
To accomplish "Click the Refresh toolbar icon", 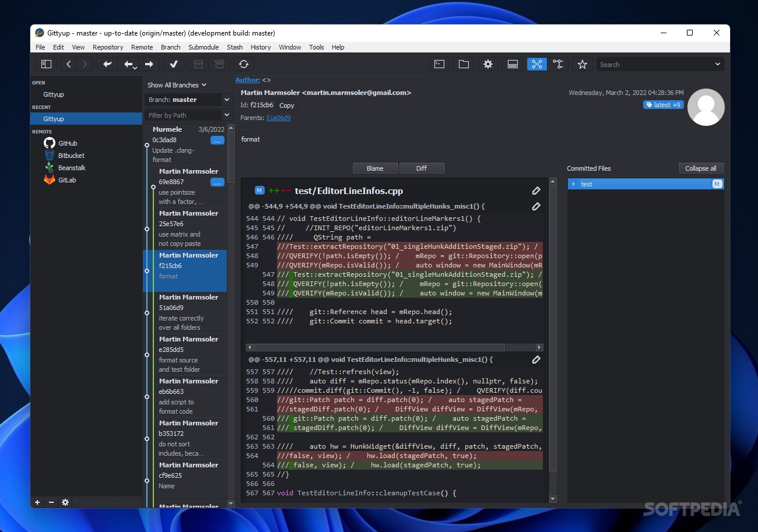I will 244,64.
